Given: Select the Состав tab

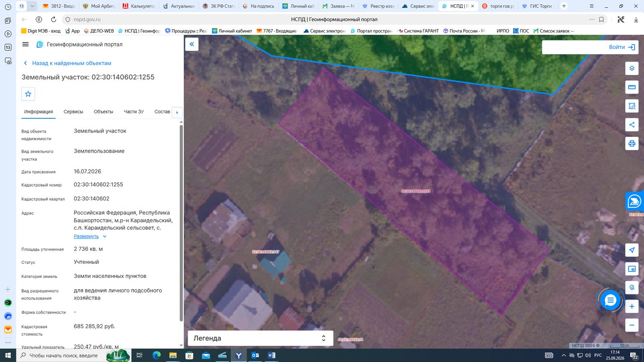Looking at the screenshot, I should 162,112.
